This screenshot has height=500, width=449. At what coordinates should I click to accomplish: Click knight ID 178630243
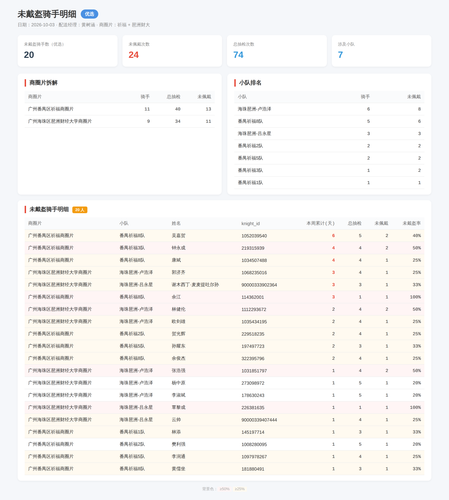click(x=253, y=396)
